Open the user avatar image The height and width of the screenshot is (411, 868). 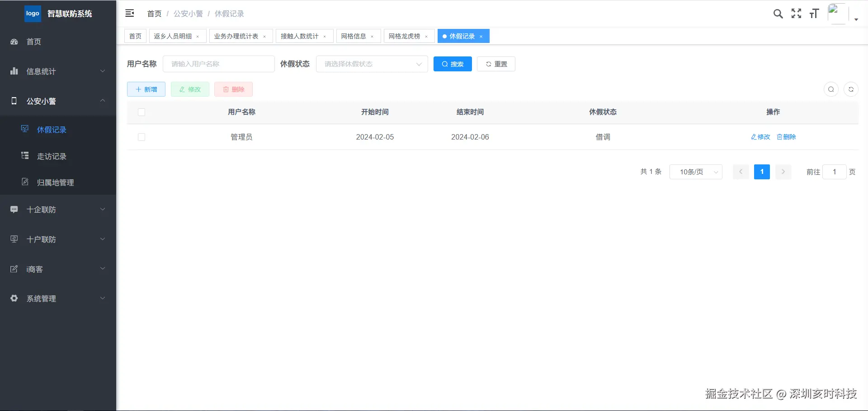(838, 14)
